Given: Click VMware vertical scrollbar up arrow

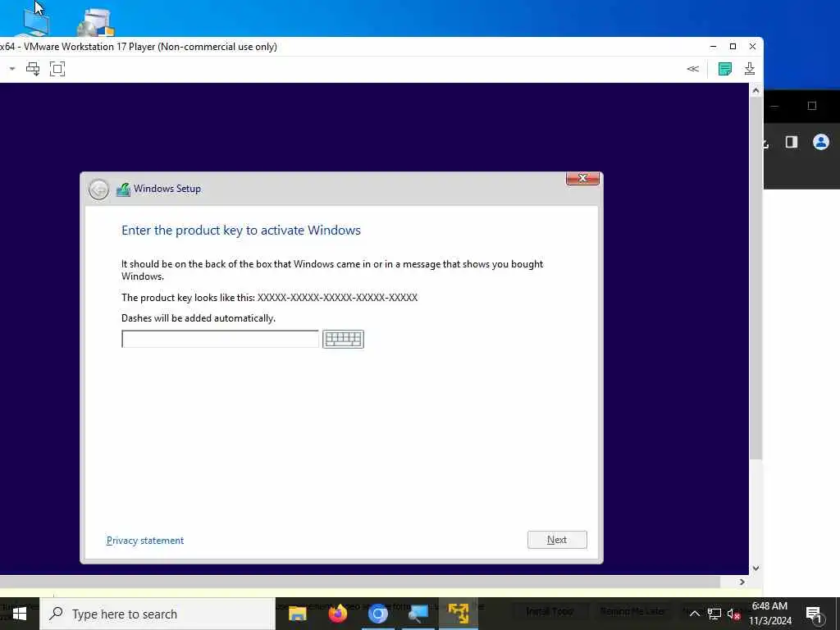Looking at the screenshot, I should point(756,90).
